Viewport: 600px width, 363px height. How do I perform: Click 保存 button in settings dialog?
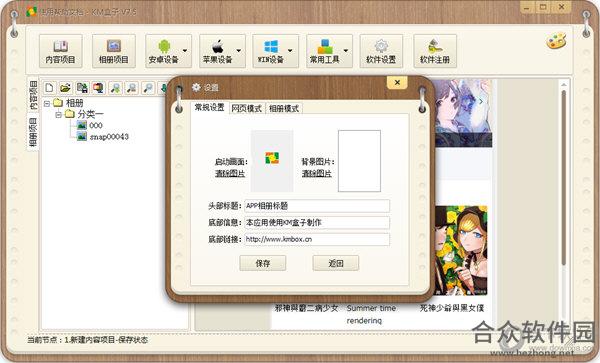click(x=262, y=263)
